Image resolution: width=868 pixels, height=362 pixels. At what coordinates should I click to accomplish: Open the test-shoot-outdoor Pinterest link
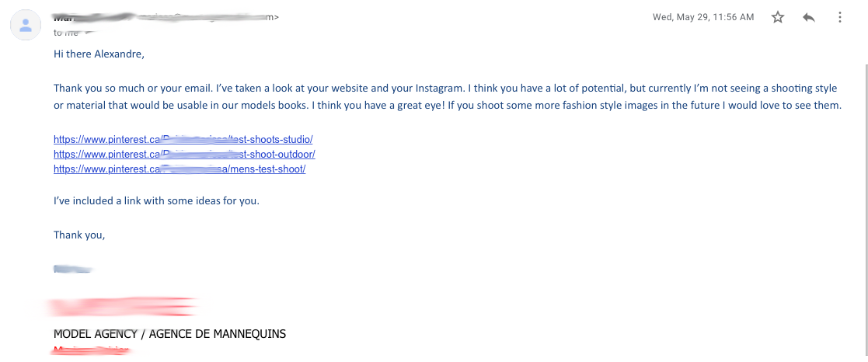[x=184, y=155]
